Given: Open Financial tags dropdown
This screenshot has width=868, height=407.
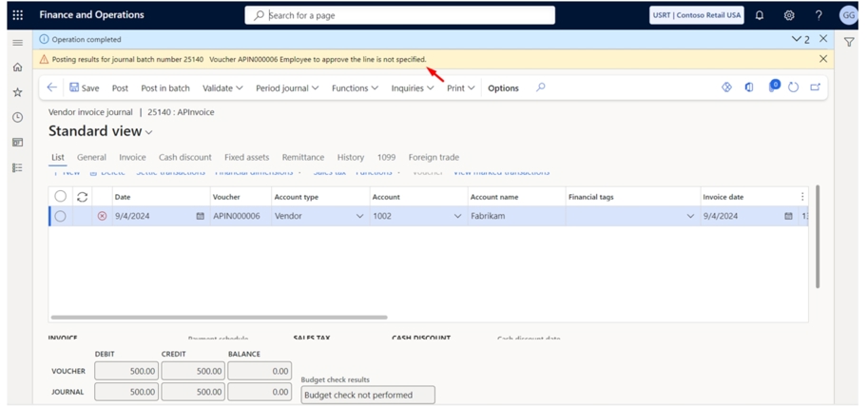Looking at the screenshot, I should coord(690,216).
